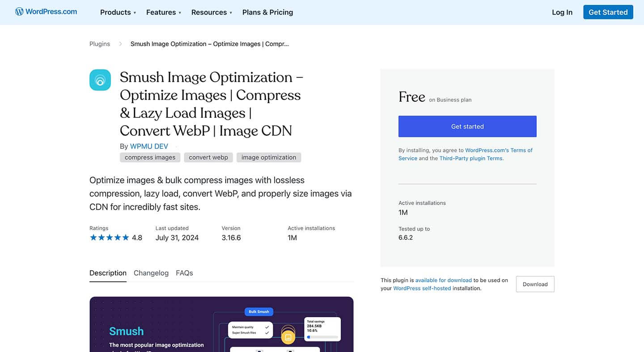Click the July 31, 2024 date
This screenshot has width=644, height=352.
pyautogui.click(x=177, y=238)
